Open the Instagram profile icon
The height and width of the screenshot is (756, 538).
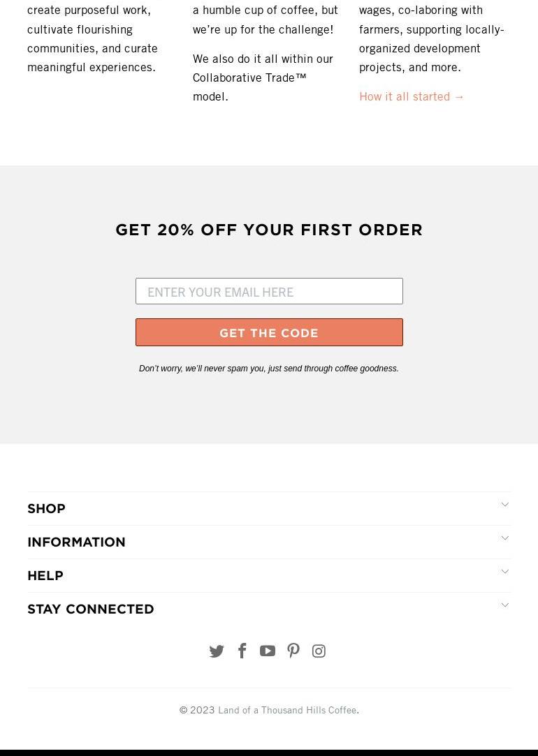coord(319,651)
